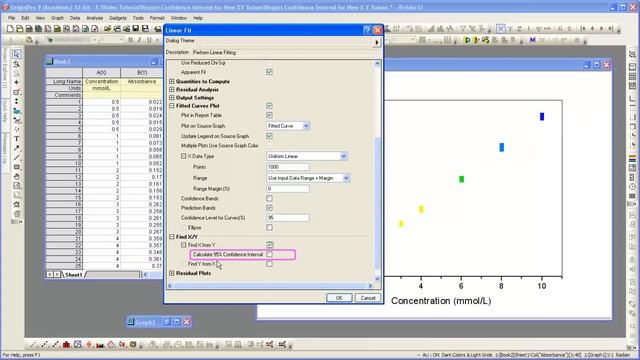Open the Edit menu
The image size is (640, 360).
pyautogui.click(x=25, y=18)
